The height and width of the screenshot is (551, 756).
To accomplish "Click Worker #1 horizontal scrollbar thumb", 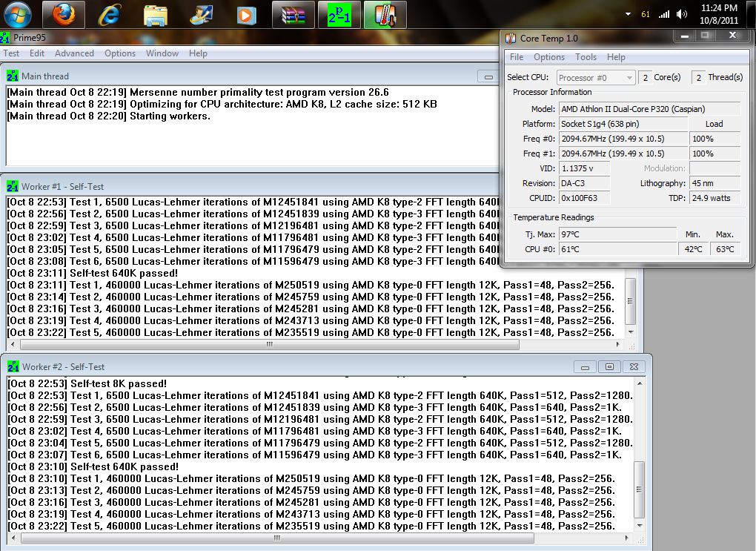I will coord(270,345).
